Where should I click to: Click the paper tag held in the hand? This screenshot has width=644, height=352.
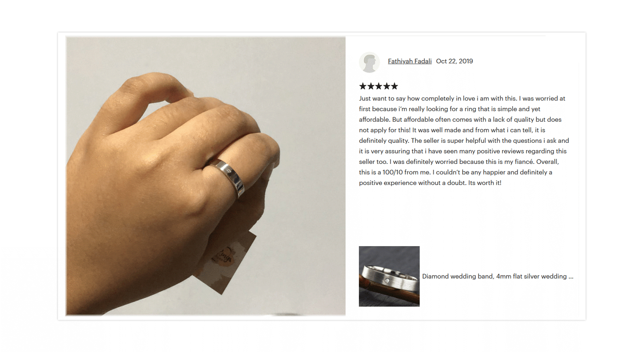click(224, 262)
